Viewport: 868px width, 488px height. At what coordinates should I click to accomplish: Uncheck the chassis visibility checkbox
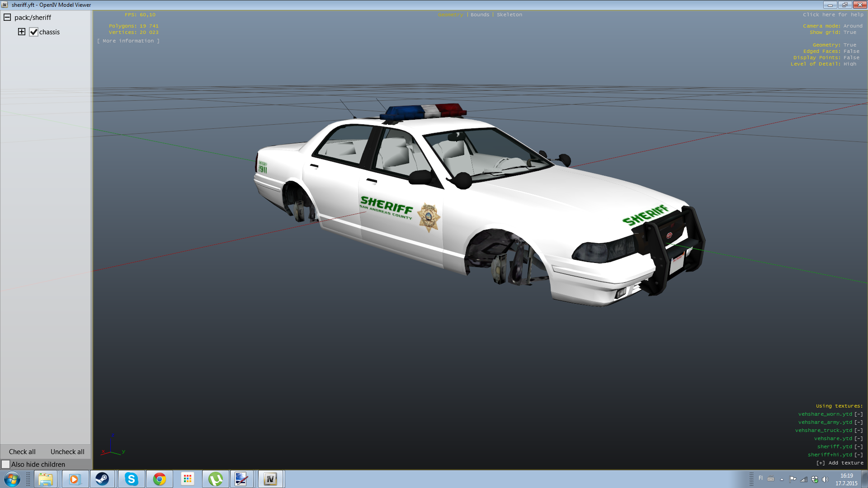click(x=33, y=32)
